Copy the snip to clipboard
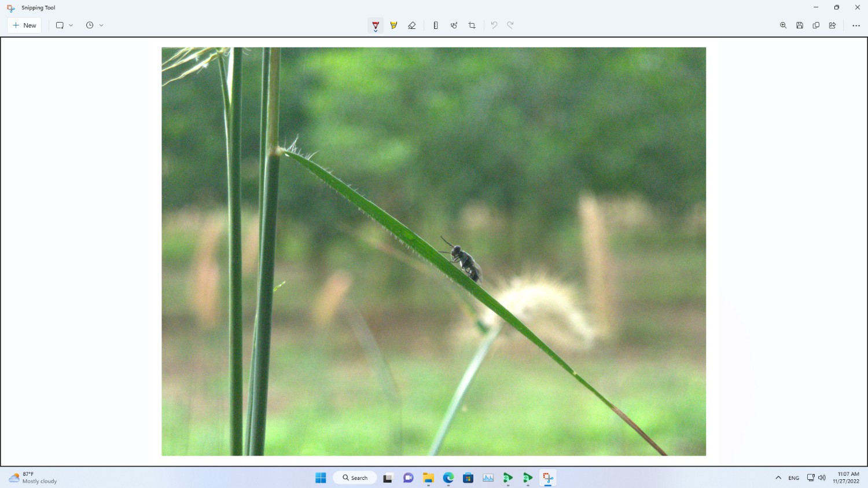The height and width of the screenshot is (488, 868). pyautogui.click(x=816, y=25)
